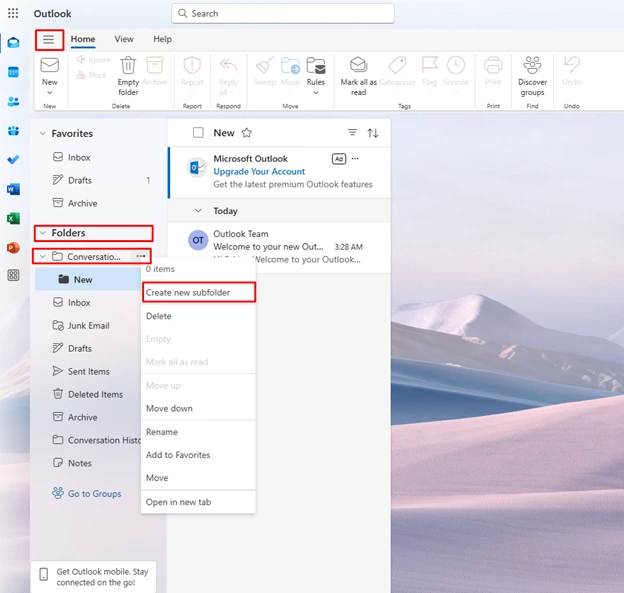Toggle the favorite star for New folder

(x=247, y=133)
